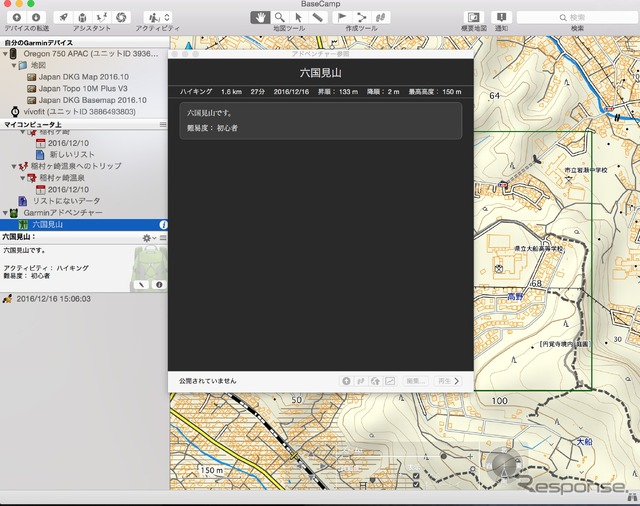Click the globe share icon in adventure window
Image resolution: width=640 pixels, height=506 pixels.
coord(375,381)
